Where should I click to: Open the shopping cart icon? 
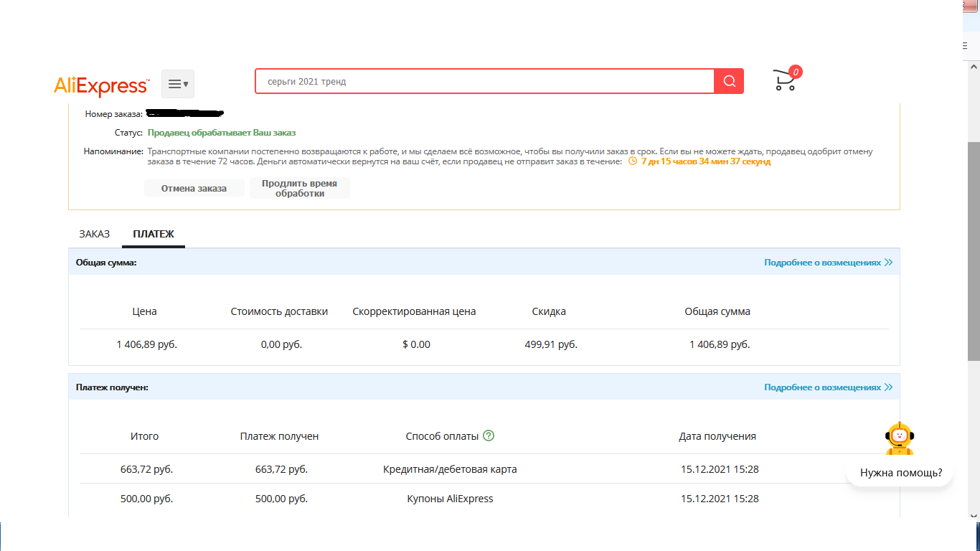click(x=786, y=79)
